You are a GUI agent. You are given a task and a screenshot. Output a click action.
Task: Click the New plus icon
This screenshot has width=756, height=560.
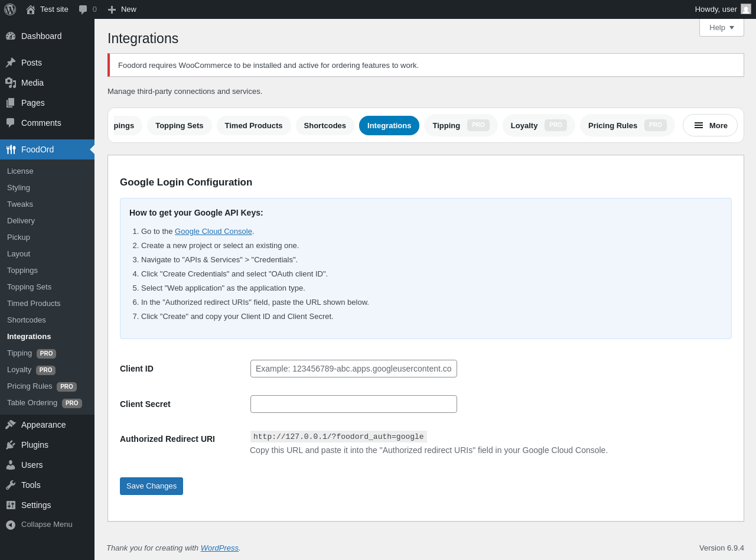point(112,9)
